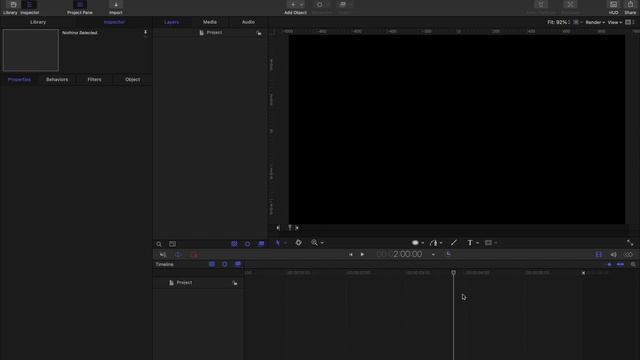640x360 pixels.
Task: Open the View options dropdown
Action: [x=615, y=22]
